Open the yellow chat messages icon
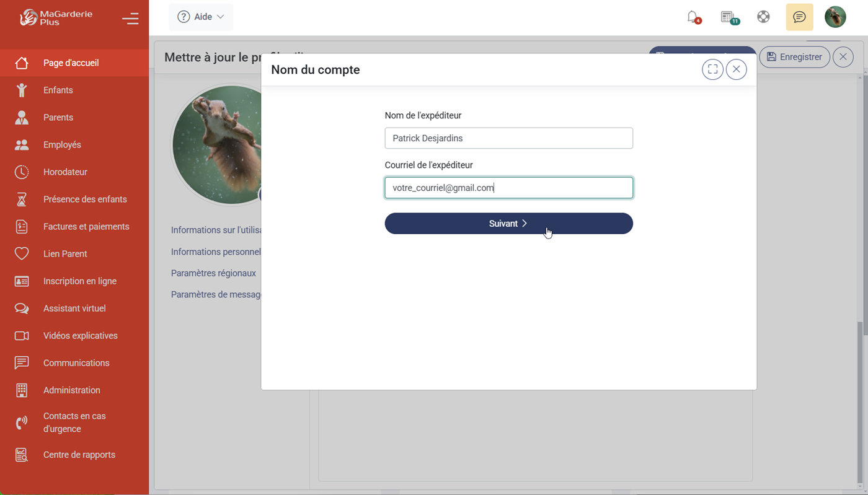 tap(799, 17)
